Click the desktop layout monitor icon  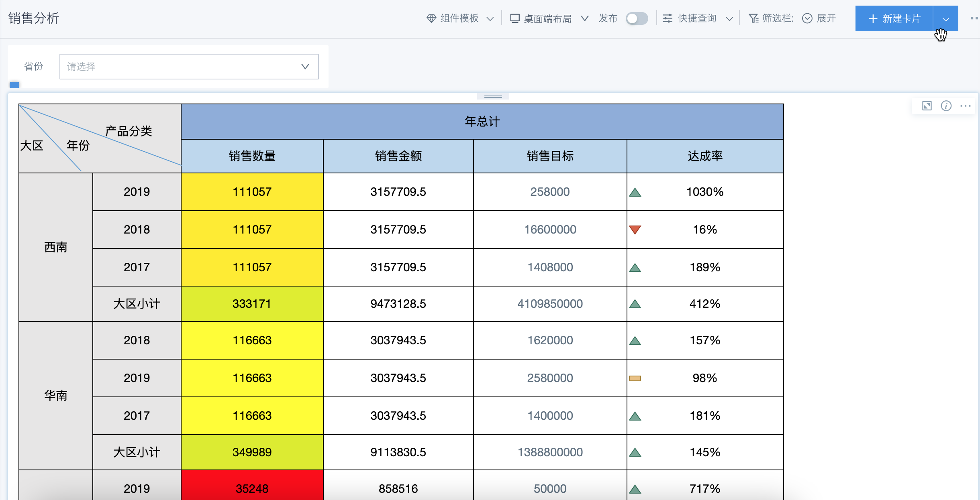[x=514, y=18]
